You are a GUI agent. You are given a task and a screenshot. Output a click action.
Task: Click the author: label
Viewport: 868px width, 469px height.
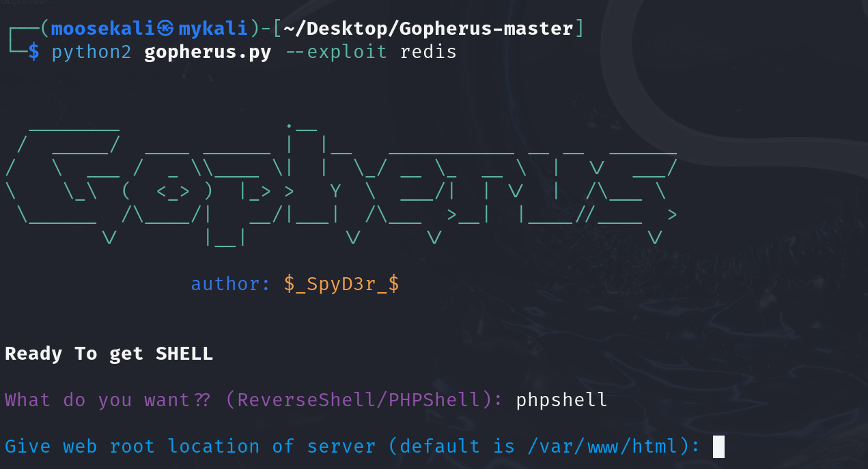point(231,284)
